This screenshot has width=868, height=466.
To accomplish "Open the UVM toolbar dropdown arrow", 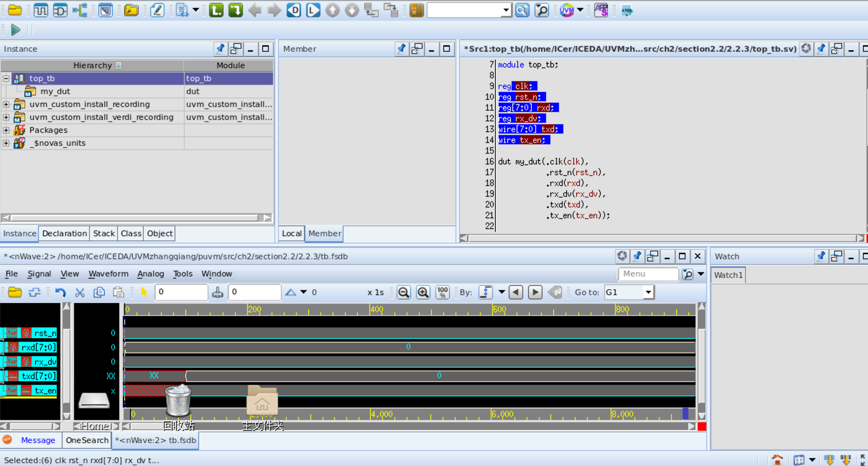I will click(x=580, y=10).
